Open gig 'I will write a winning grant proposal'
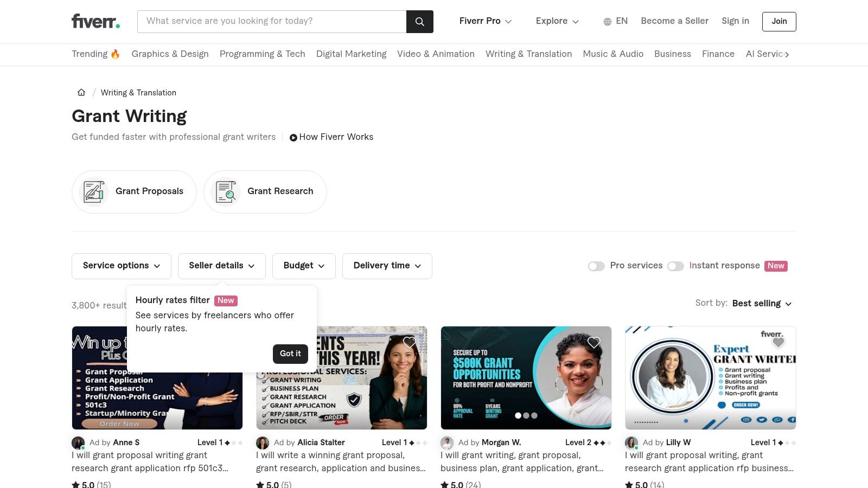This screenshot has width=868, height=488. click(x=341, y=462)
